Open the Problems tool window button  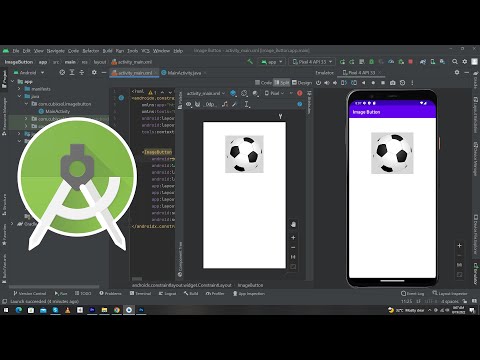(x=110, y=294)
